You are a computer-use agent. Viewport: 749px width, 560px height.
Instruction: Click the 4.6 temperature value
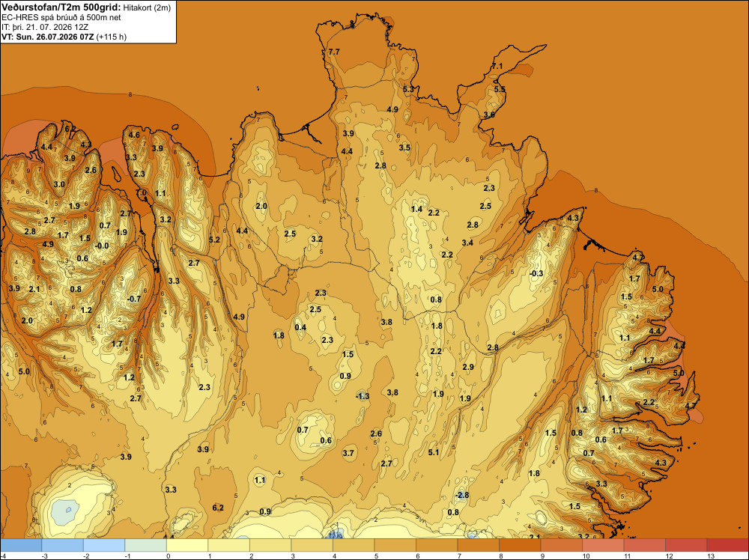[134, 135]
